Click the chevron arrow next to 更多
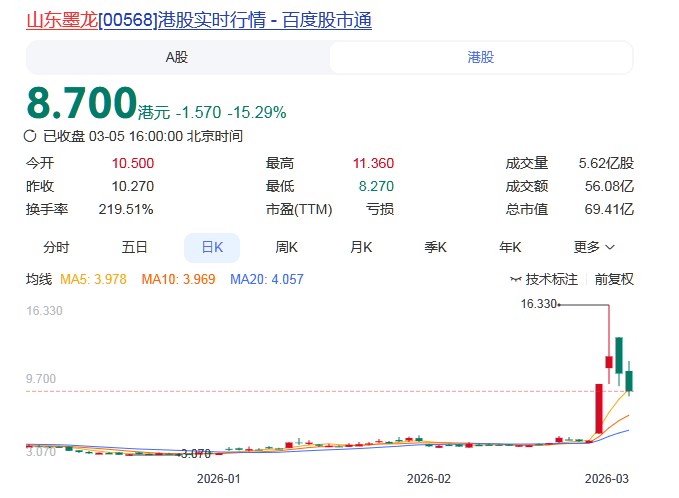Viewport: 679px width, 498px height. pyautogui.click(x=610, y=247)
